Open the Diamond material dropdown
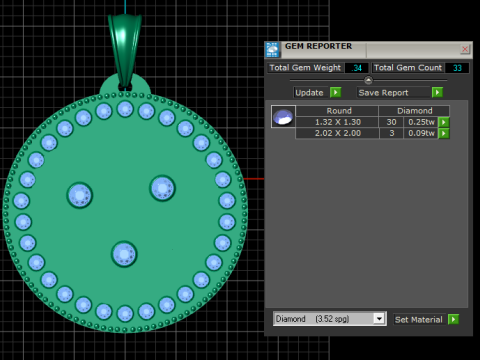 click(379, 319)
